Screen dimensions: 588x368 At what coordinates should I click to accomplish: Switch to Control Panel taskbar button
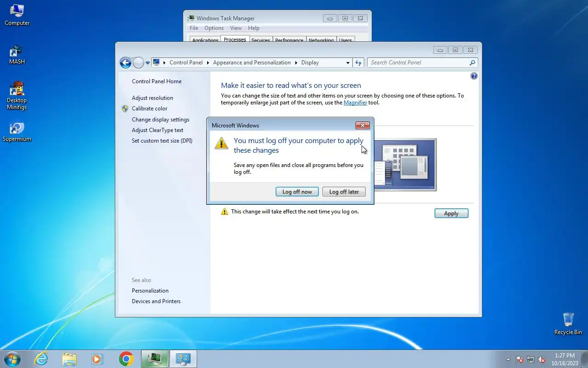183,359
